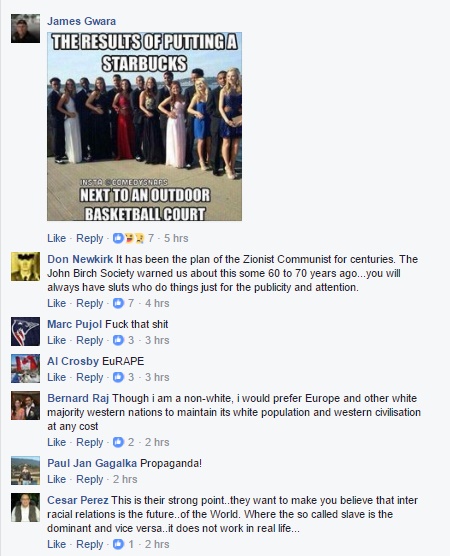Click the like count icon on Bernard Raj's comment
Viewport: 450px width, 556px height.
(118, 442)
